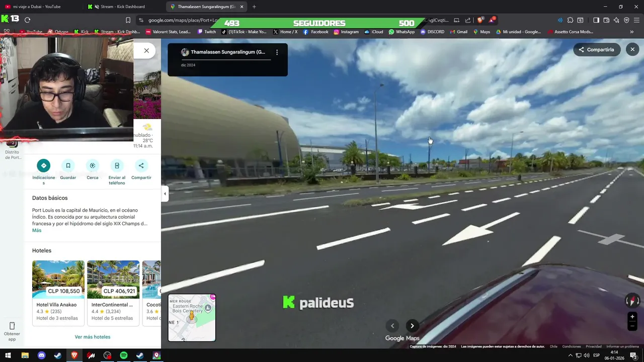
Task: Open the iCloud bookmark
Action: 374,32
